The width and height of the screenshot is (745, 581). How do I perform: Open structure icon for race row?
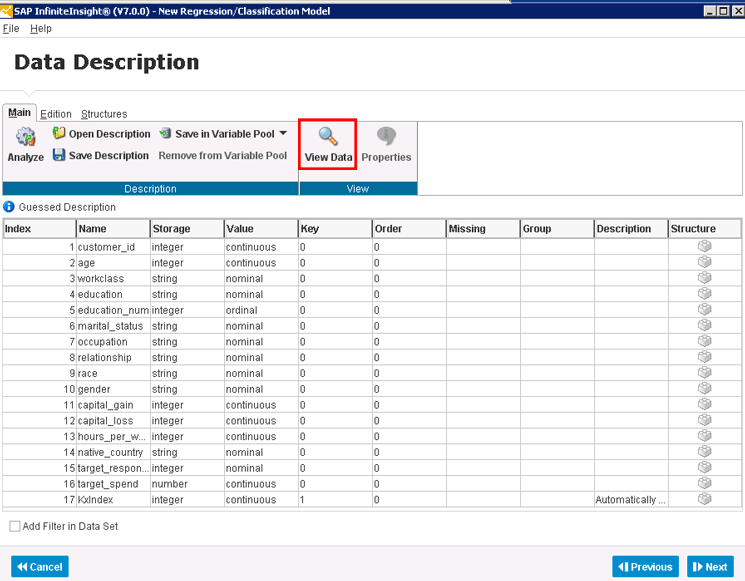[704, 372]
